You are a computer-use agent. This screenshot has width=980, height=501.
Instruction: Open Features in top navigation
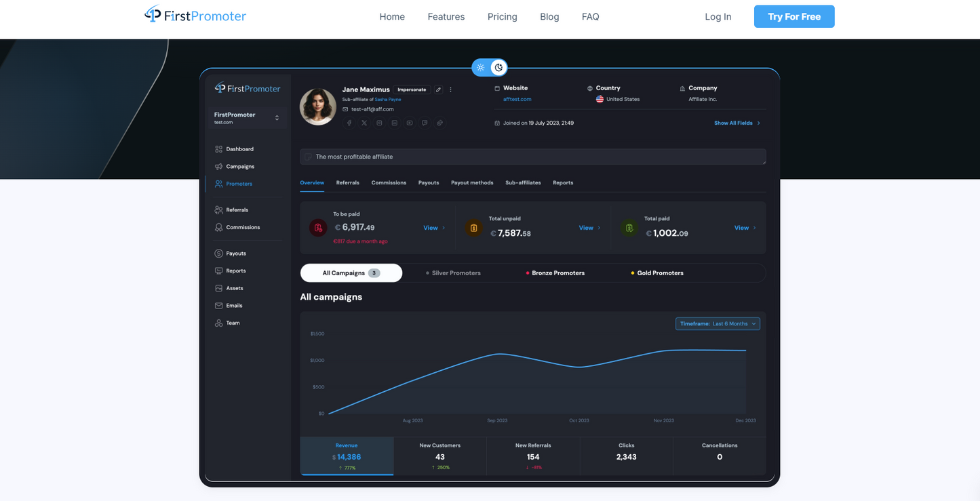pyautogui.click(x=446, y=17)
